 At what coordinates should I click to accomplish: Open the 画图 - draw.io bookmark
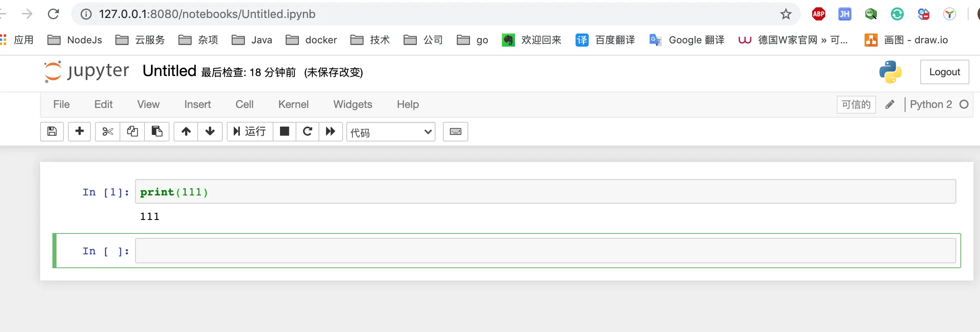pos(906,40)
